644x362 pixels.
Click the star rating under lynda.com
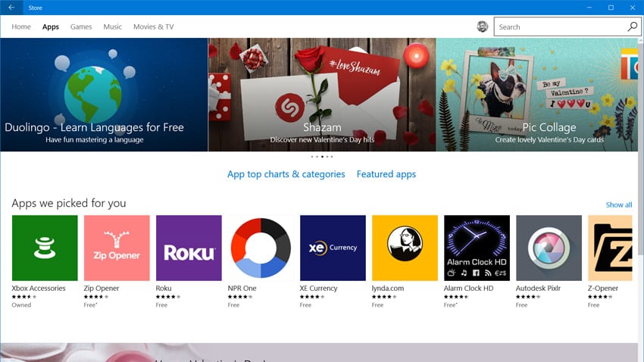(384, 297)
